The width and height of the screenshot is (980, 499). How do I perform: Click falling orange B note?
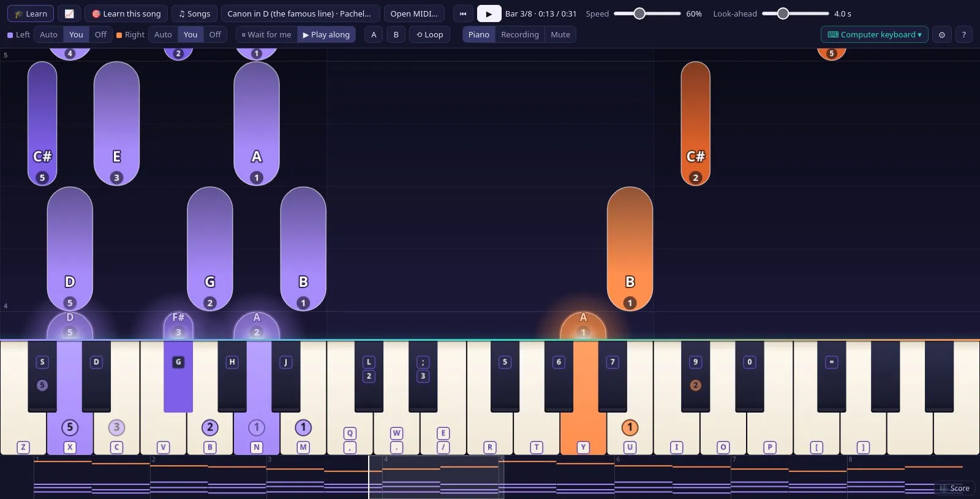pos(630,249)
